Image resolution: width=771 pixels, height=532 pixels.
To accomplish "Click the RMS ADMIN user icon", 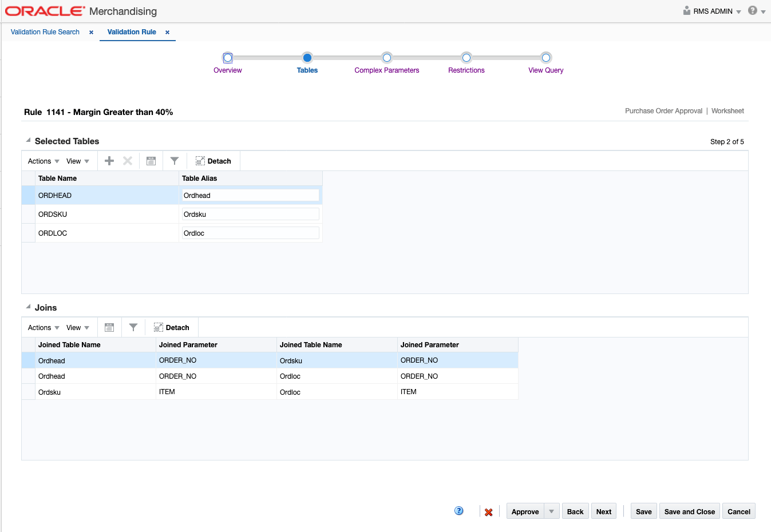I will coord(686,11).
